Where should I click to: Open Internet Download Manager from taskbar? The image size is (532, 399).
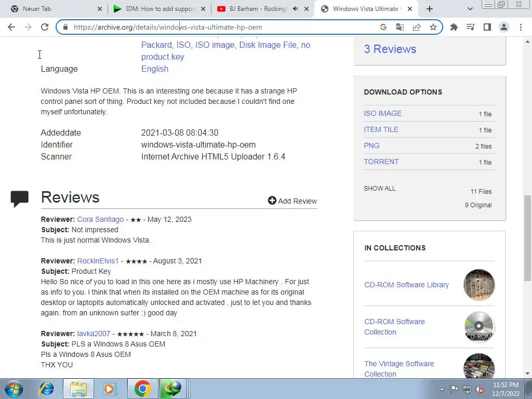tap(174, 389)
